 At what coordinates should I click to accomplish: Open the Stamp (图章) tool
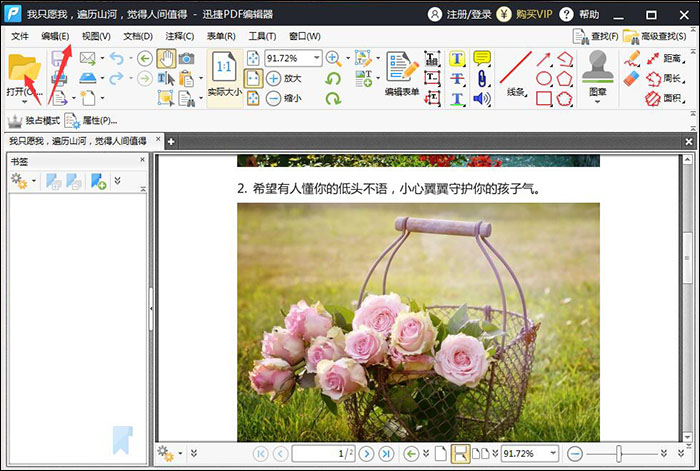tap(598, 72)
